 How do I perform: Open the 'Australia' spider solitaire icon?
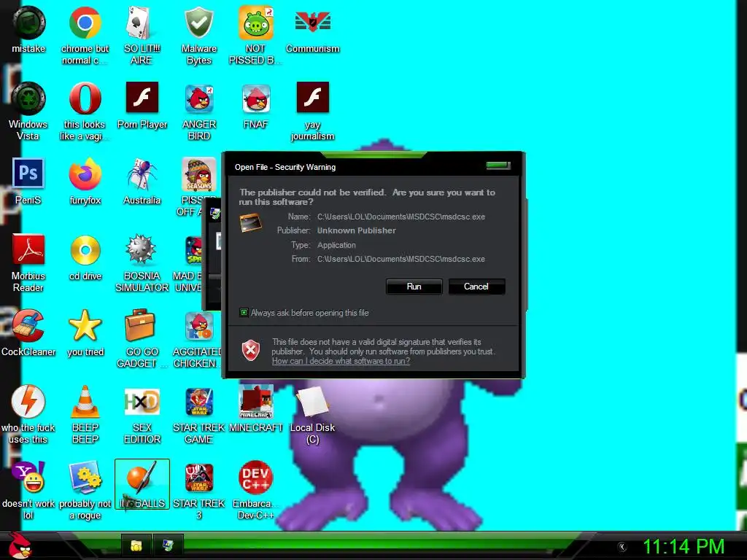(x=142, y=174)
